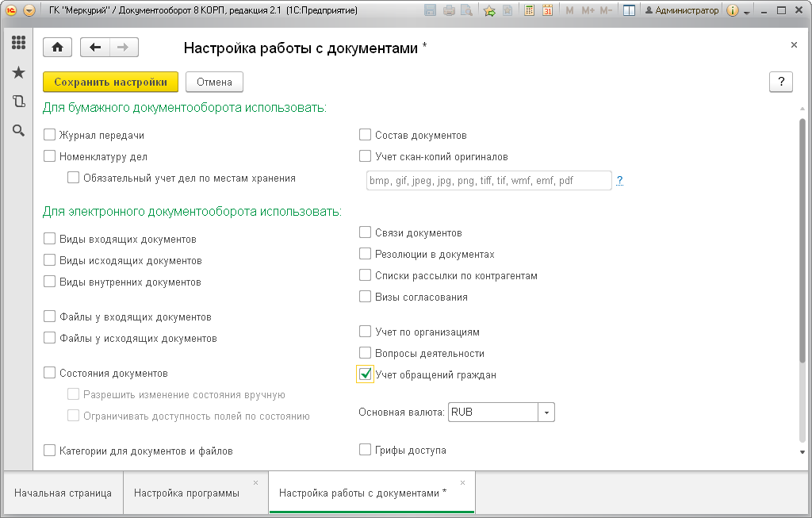Click Сохранить настройки button
Image resolution: width=812 pixels, height=518 pixels.
pyautogui.click(x=110, y=82)
